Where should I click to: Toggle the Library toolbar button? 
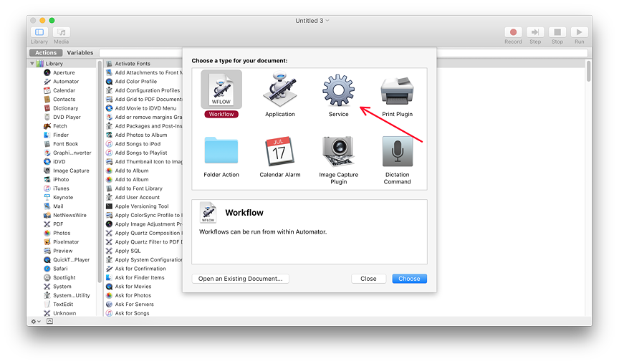click(39, 32)
